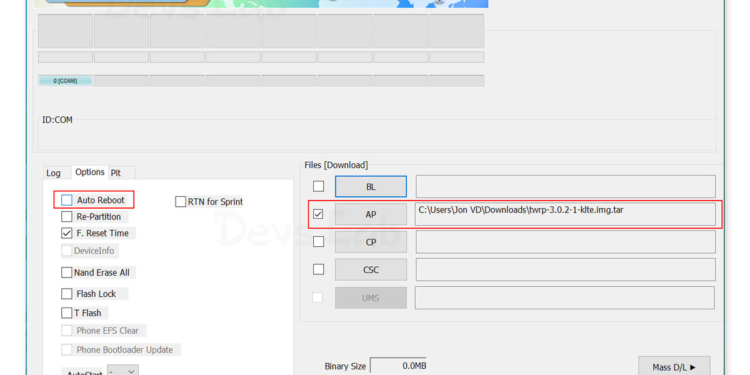Image resolution: width=750 pixels, height=375 pixels.
Task: Click the CSC file path field
Action: pyautogui.click(x=565, y=270)
